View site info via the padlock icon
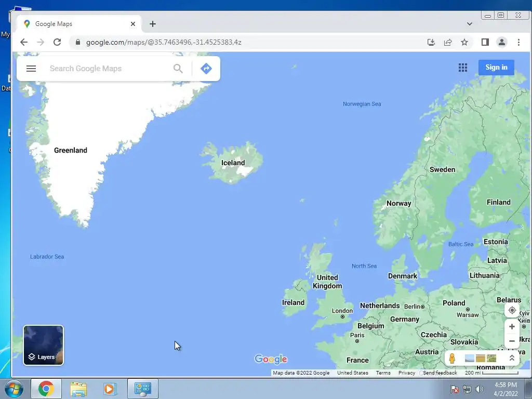Viewport: 532px width, 399px height. click(78, 42)
